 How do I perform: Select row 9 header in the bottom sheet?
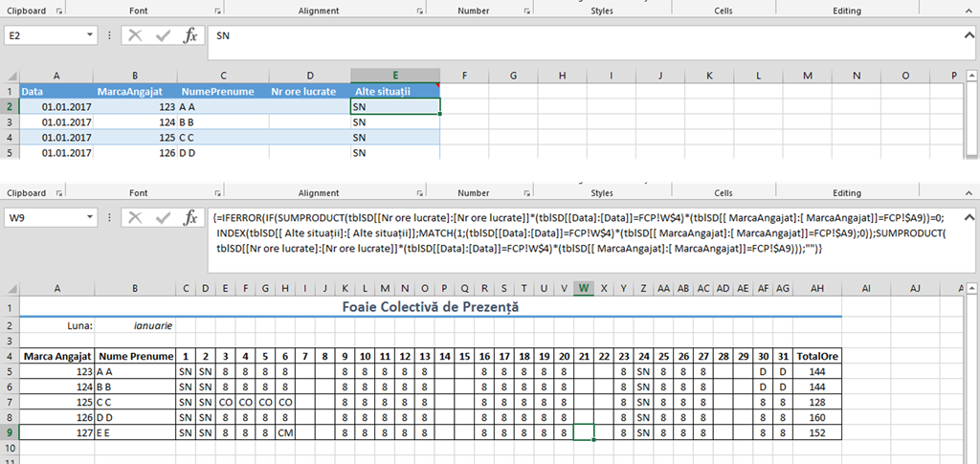tap(10, 432)
